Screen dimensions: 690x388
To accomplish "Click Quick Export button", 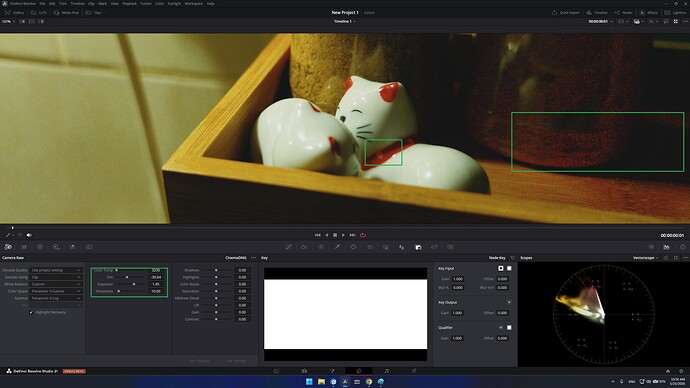I will point(566,13).
